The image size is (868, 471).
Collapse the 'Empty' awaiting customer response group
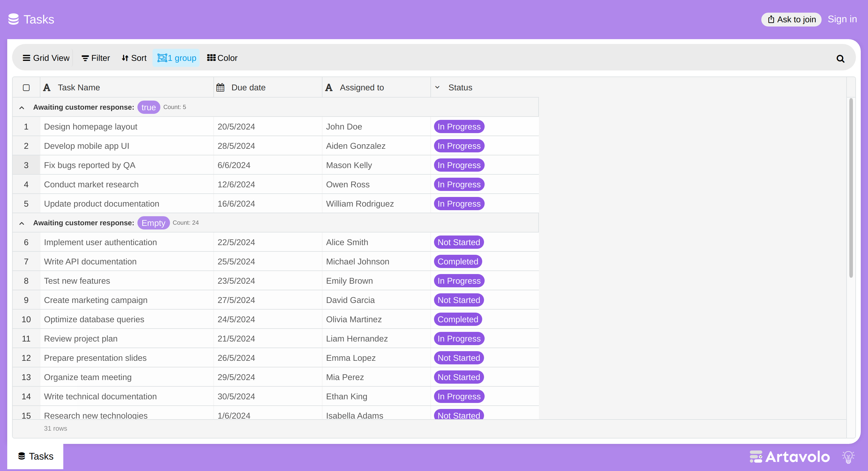click(x=22, y=223)
